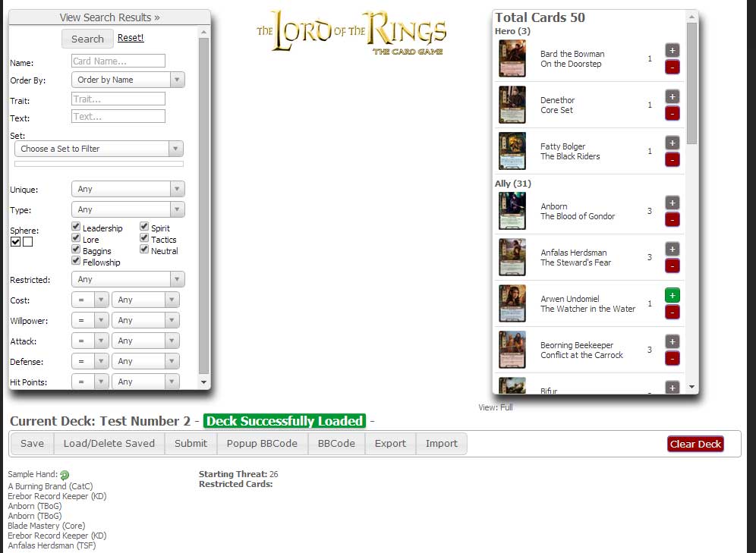756x553 pixels.
Task: Toggle the Fellowship sphere checkbox
Action: coord(76,261)
